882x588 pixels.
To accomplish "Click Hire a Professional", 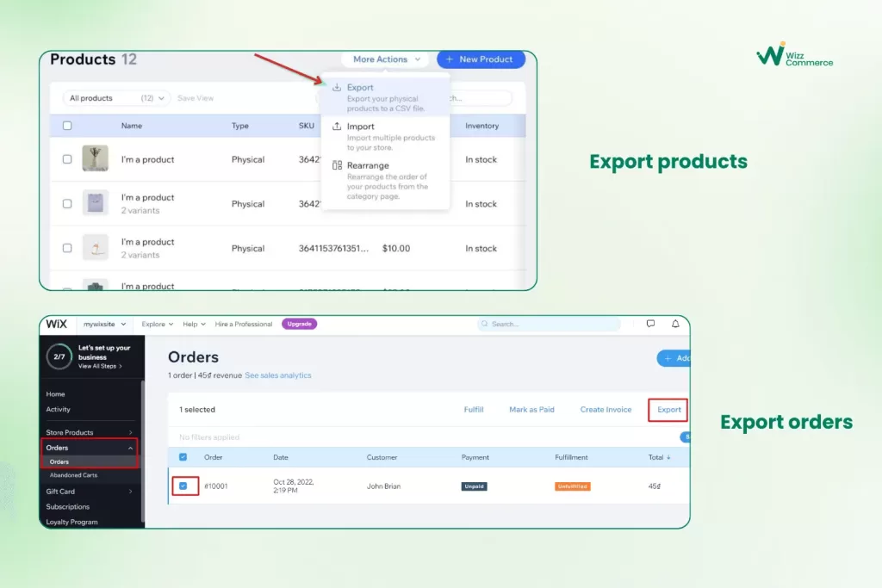I will [244, 324].
